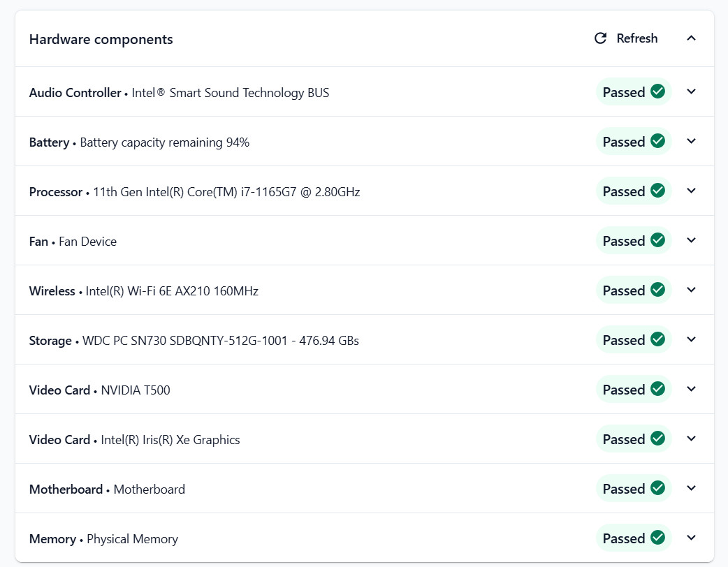Screen dimensions: 728x567
Task: Click the green checkmark beside Audio Controller
Action: [657, 91]
